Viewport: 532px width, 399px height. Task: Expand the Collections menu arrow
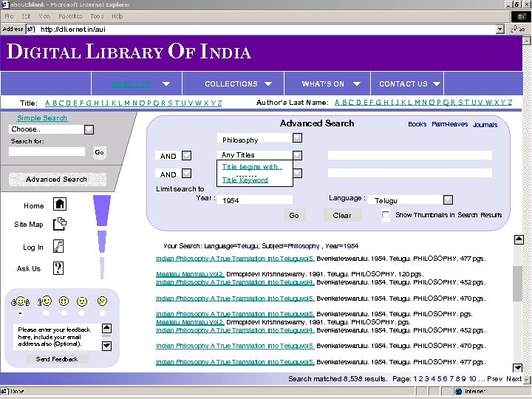point(268,83)
